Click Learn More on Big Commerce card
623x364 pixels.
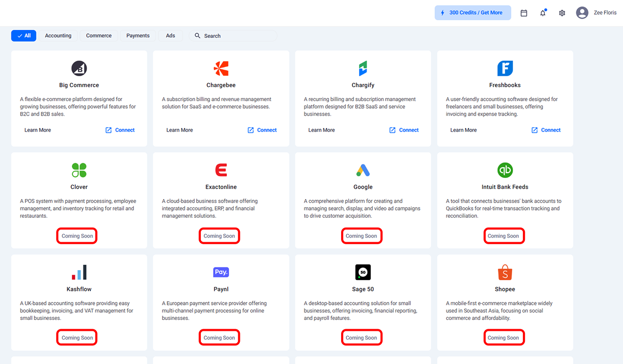tap(38, 130)
